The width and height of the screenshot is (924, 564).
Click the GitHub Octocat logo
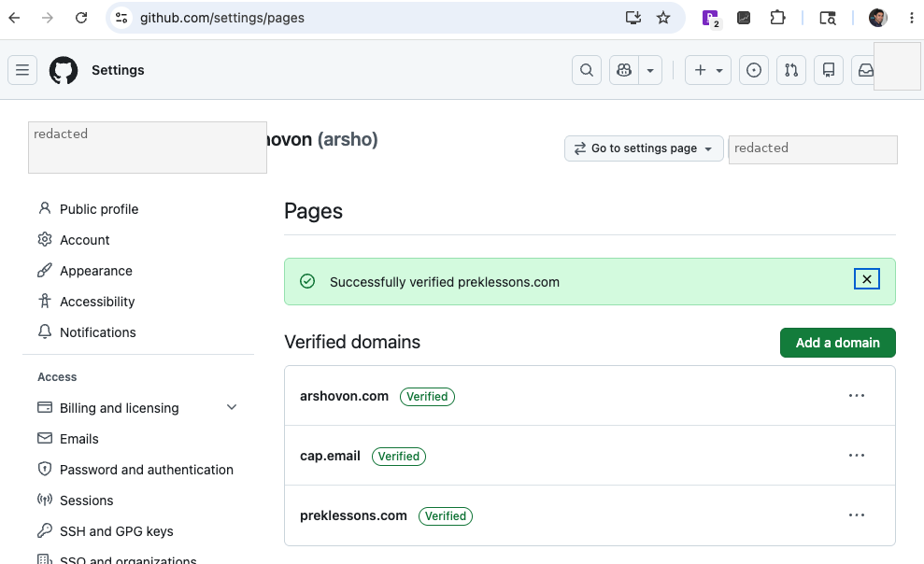[x=63, y=70]
